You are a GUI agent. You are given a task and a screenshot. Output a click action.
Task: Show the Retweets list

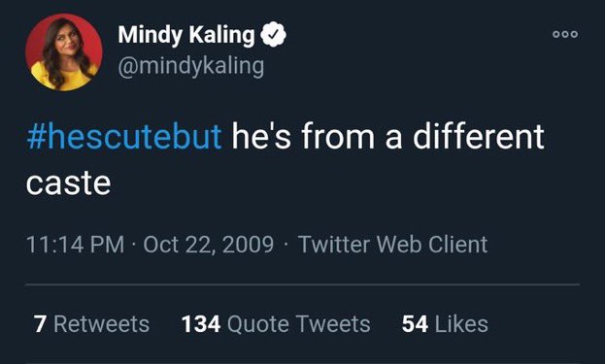(91, 324)
